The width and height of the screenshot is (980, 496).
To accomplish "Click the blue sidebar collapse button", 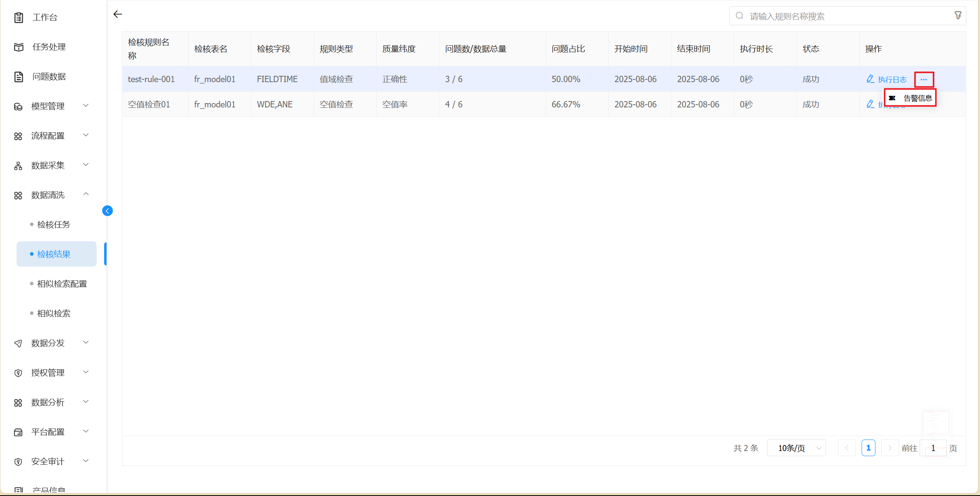I will click(x=107, y=211).
